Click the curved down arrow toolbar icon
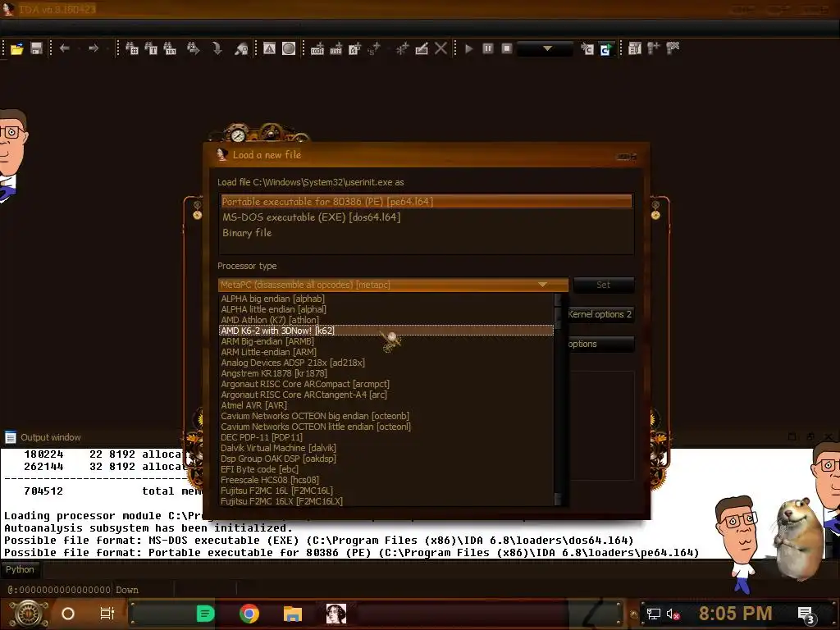 (217, 48)
